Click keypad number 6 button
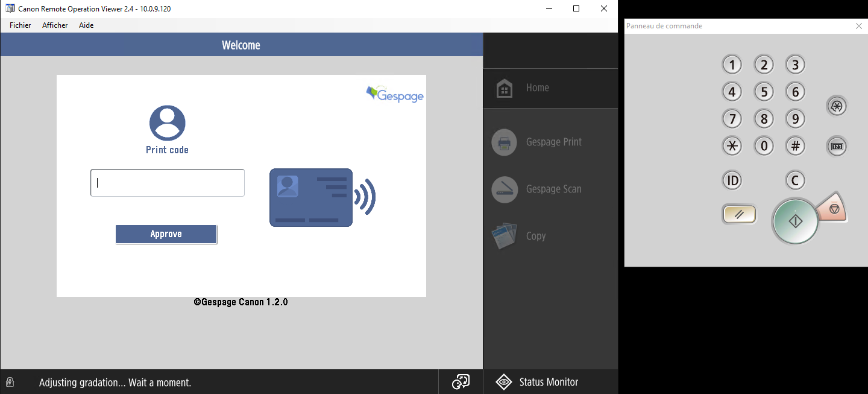The height and width of the screenshot is (394, 868). tap(795, 92)
